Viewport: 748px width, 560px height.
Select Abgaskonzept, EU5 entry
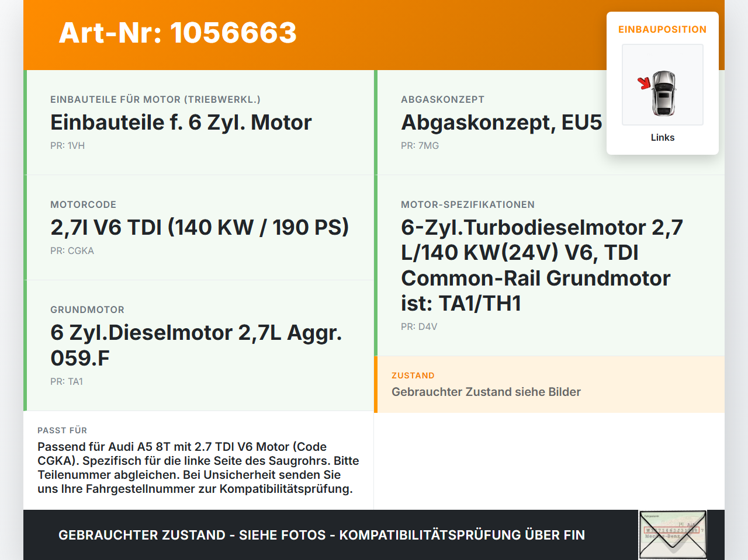(501, 122)
